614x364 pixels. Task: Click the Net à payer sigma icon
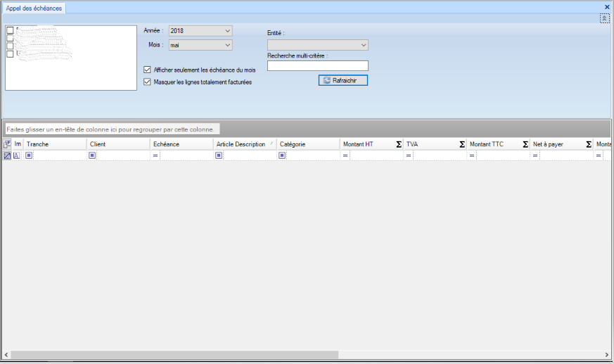[589, 144]
